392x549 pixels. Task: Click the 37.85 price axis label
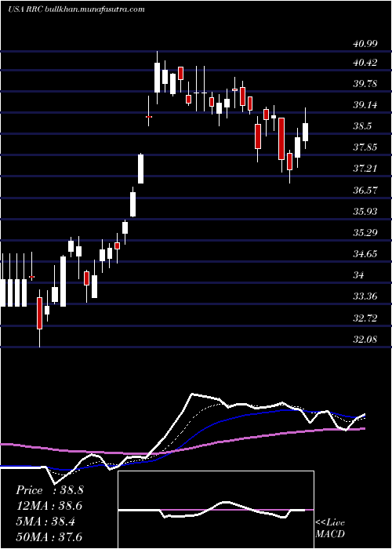click(x=365, y=147)
